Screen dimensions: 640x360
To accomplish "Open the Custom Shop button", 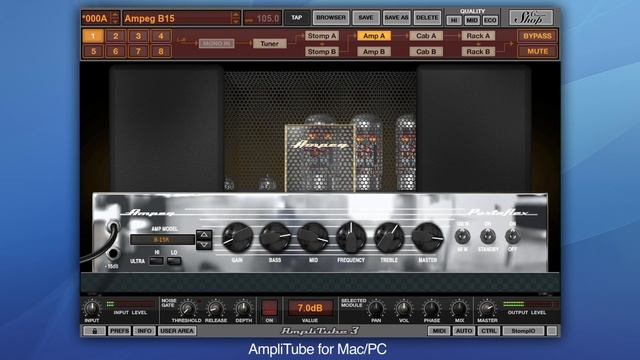I will pyautogui.click(x=531, y=18).
